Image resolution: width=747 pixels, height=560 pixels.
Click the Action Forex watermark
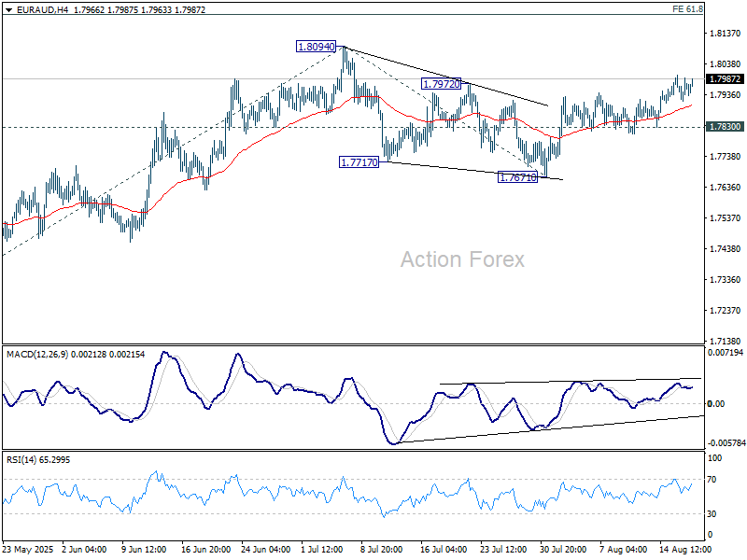click(x=462, y=259)
